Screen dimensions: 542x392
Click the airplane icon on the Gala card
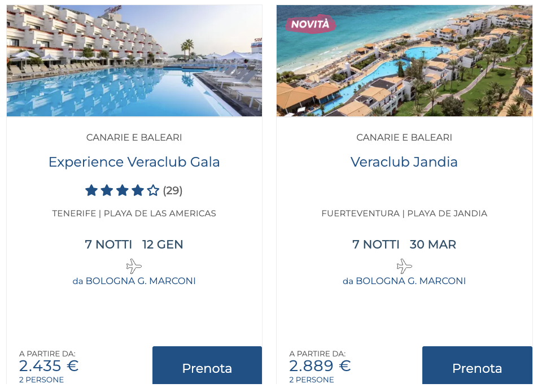click(134, 266)
